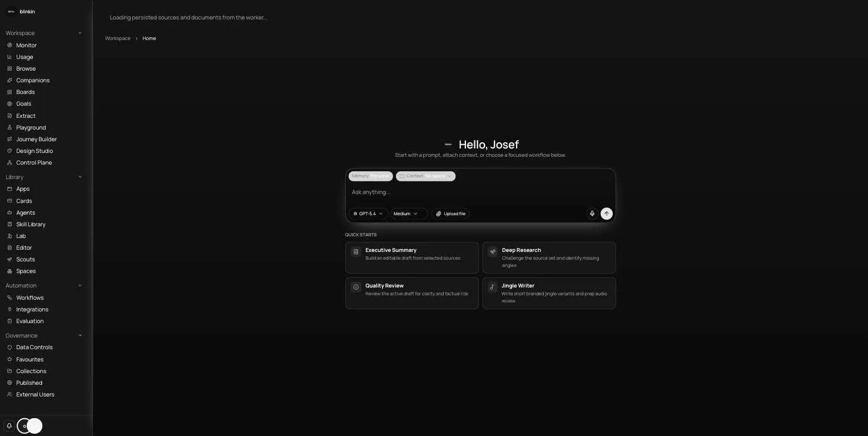Open the Extract document icon
This screenshot has width=868, height=436.
9,116
